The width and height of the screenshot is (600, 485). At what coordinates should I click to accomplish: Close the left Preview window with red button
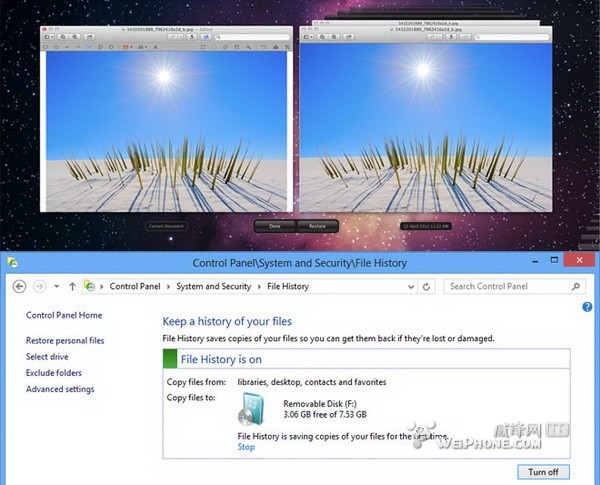coord(44,29)
